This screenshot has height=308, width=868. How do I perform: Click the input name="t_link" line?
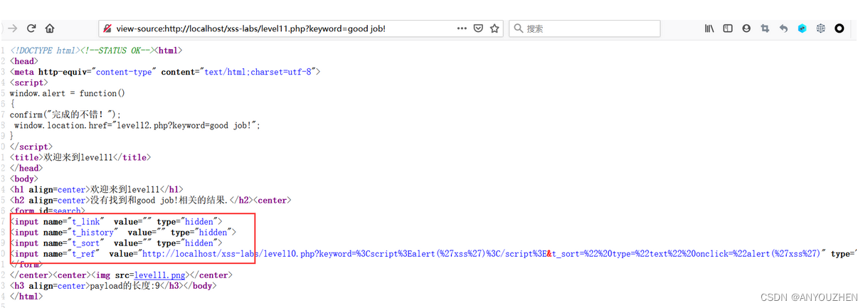point(116,221)
